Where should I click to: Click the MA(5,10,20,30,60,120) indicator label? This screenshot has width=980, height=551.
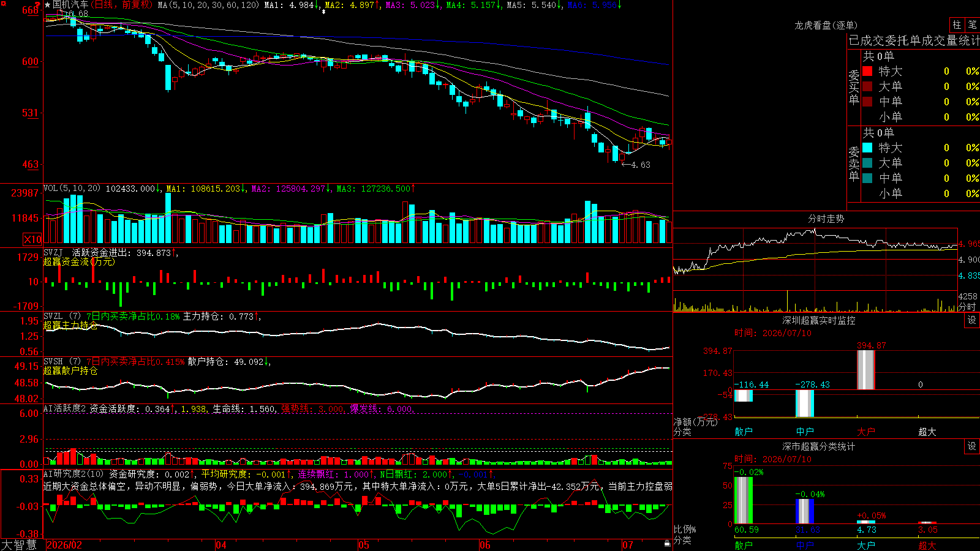click(x=208, y=5)
